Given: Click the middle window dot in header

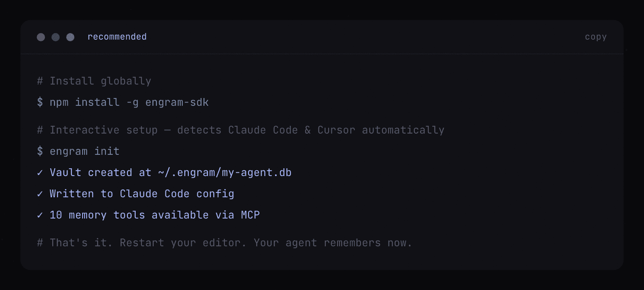Looking at the screenshot, I should (x=56, y=37).
